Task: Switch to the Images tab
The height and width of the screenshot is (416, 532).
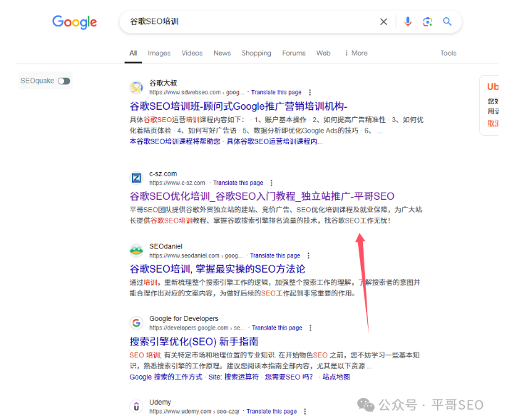Action: [x=159, y=53]
